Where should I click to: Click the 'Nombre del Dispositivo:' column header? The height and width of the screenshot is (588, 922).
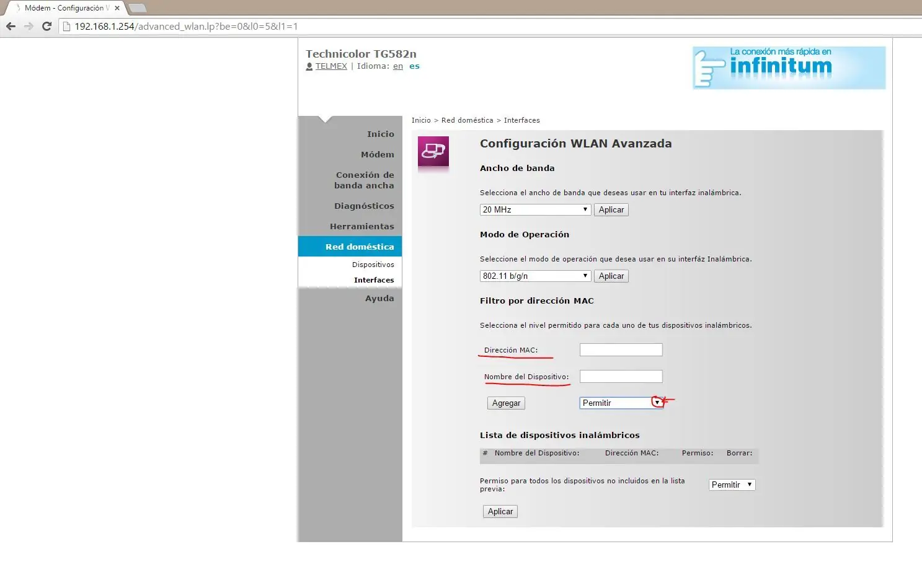click(x=537, y=453)
